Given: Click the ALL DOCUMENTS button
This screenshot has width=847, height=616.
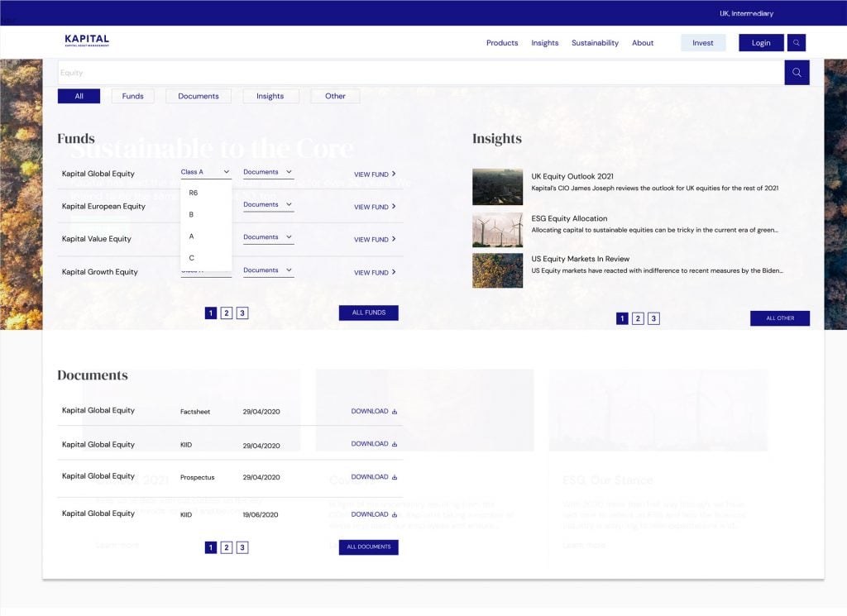Looking at the screenshot, I should point(368,547).
